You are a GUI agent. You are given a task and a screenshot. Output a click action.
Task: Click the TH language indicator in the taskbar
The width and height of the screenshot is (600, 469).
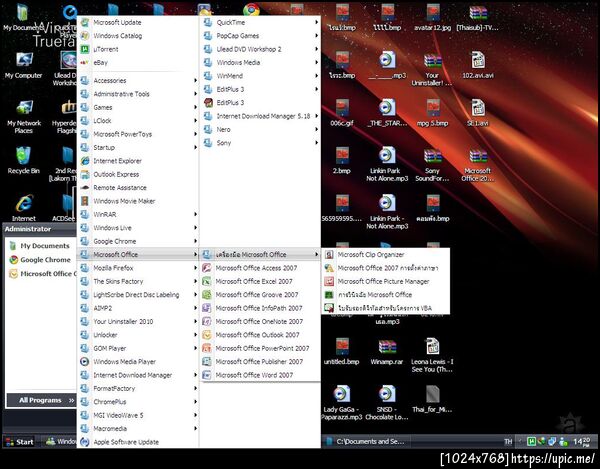point(508,441)
